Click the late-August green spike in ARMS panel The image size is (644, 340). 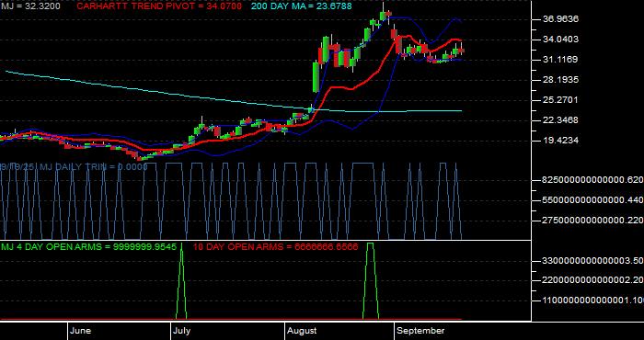pyautogui.click(x=371, y=281)
